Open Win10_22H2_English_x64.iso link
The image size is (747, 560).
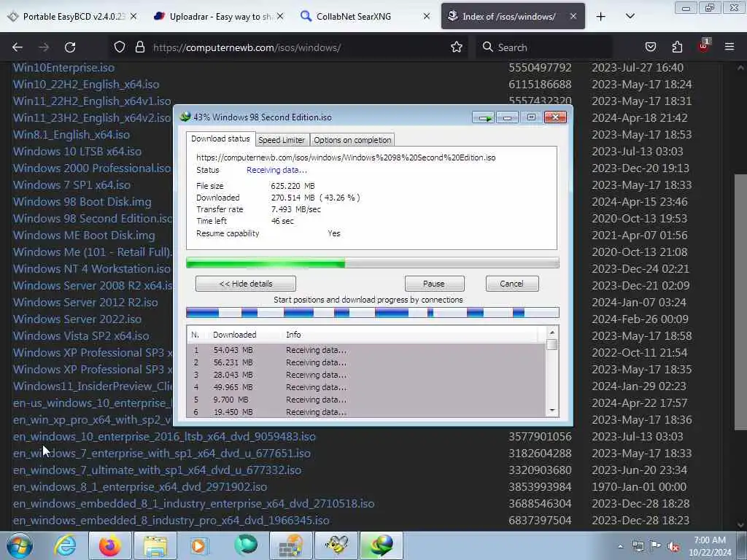click(86, 85)
